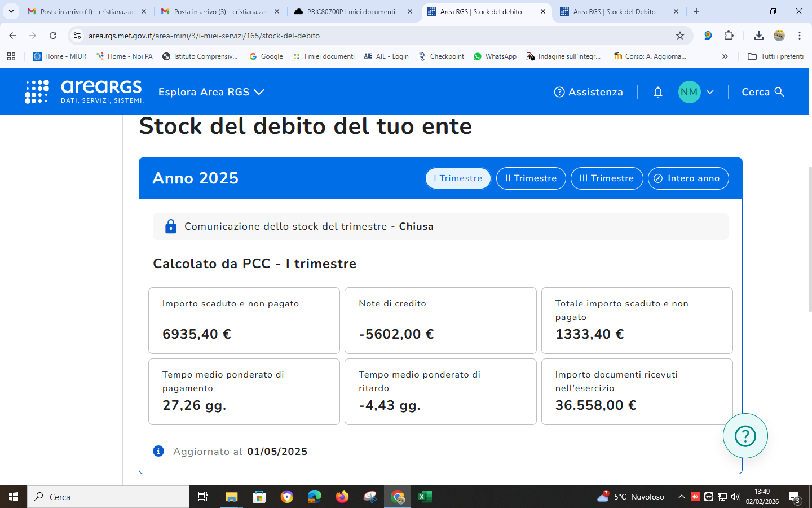812x508 pixels.
Task: Open Excel from the Windows taskbar
Action: 425,497
